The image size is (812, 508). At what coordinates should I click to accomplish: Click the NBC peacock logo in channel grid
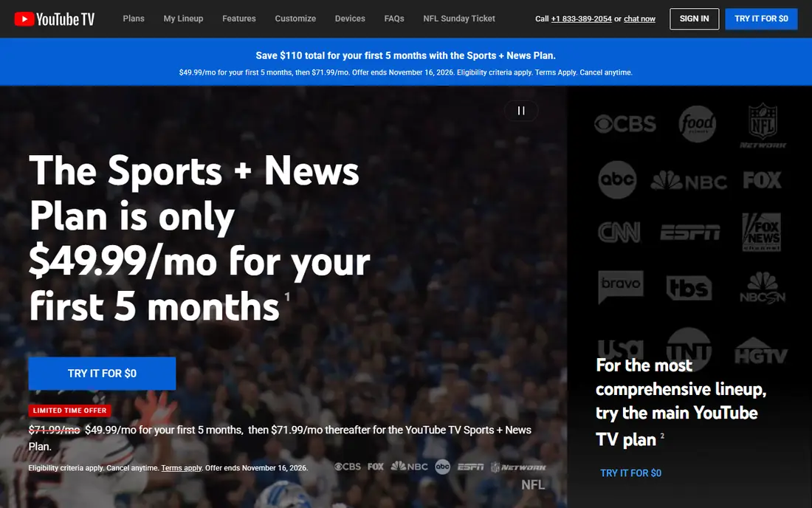click(x=689, y=181)
